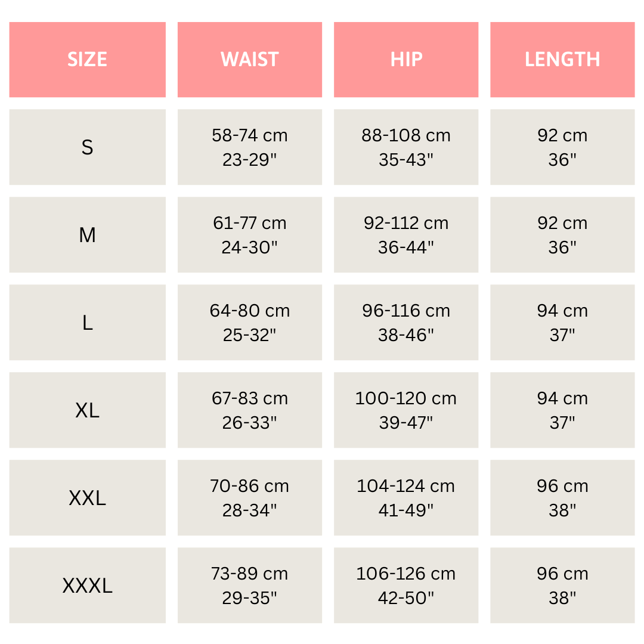
Task: Select the 106-126 cm hip cell
Action: pyautogui.click(x=405, y=586)
